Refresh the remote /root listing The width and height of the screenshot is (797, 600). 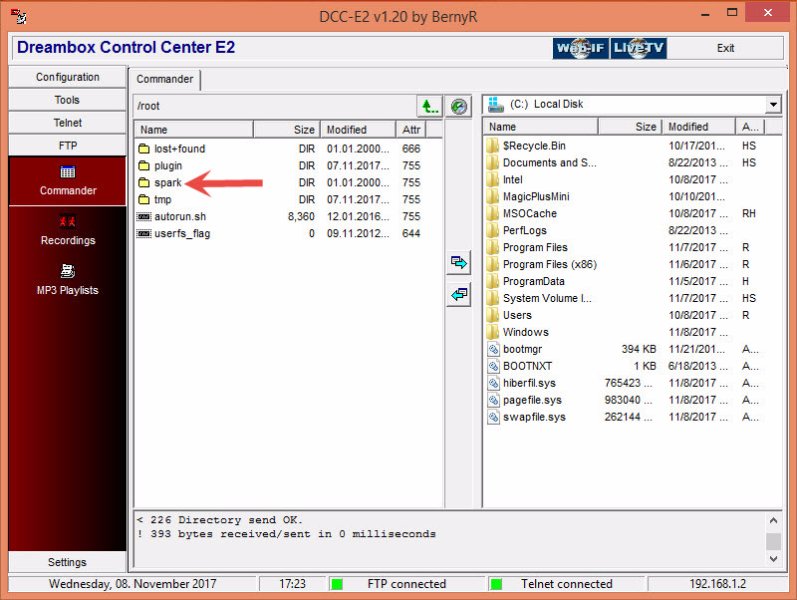[458, 106]
